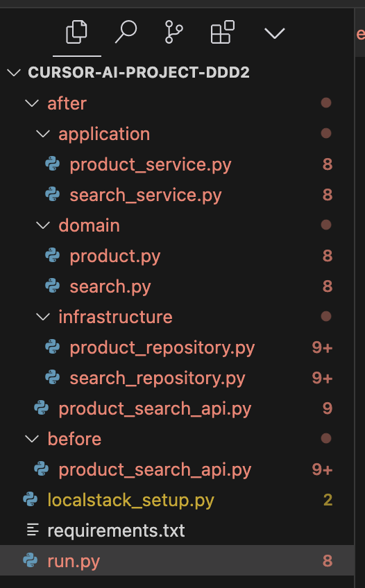365x588 pixels.
Task: Open product_search_api.py under before folder
Action: click(155, 469)
